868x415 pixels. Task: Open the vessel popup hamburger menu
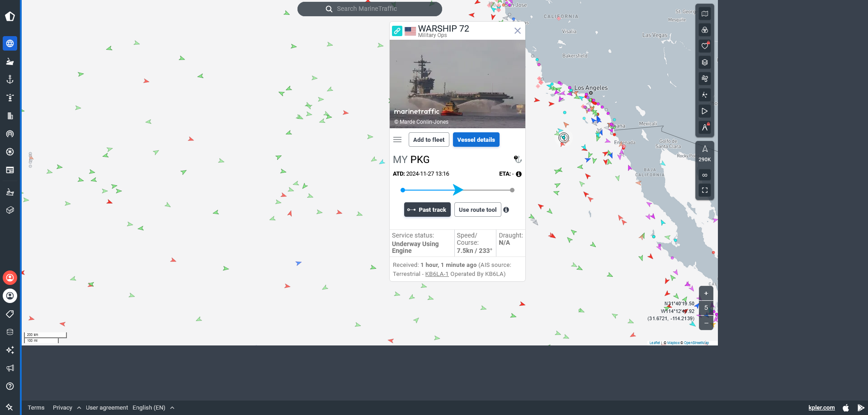click(397, 140)
